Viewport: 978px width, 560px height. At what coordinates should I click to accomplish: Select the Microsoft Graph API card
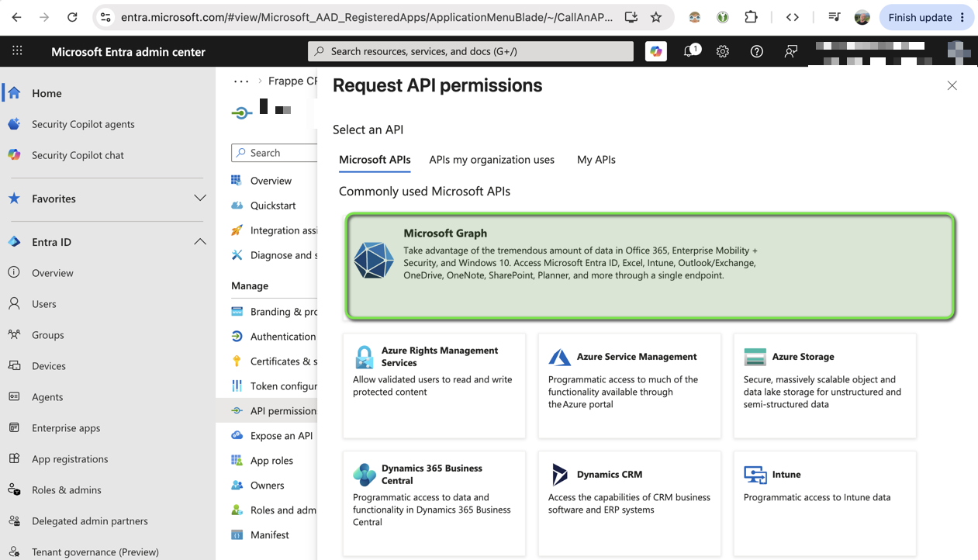(650, 266)
